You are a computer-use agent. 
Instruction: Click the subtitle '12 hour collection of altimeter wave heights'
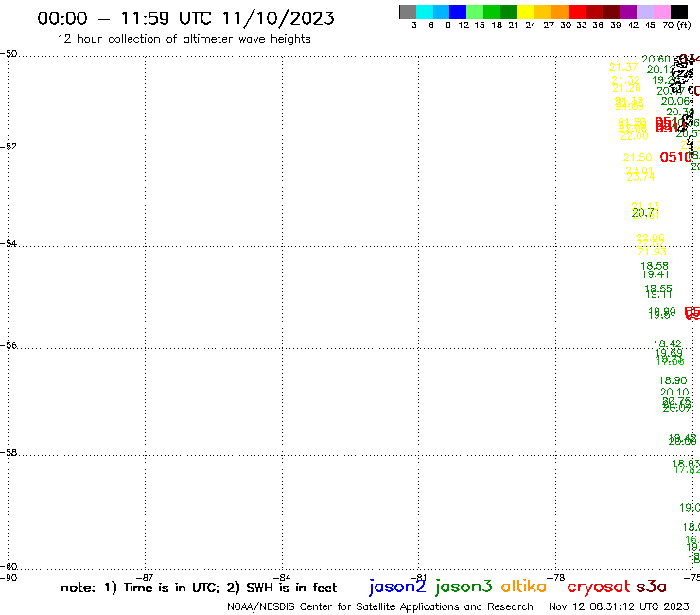point(184,39)
